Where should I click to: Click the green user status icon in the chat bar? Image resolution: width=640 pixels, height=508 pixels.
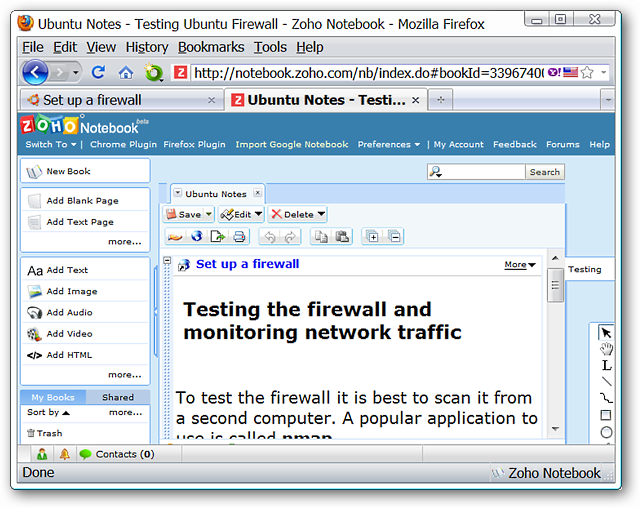point(42,454)
